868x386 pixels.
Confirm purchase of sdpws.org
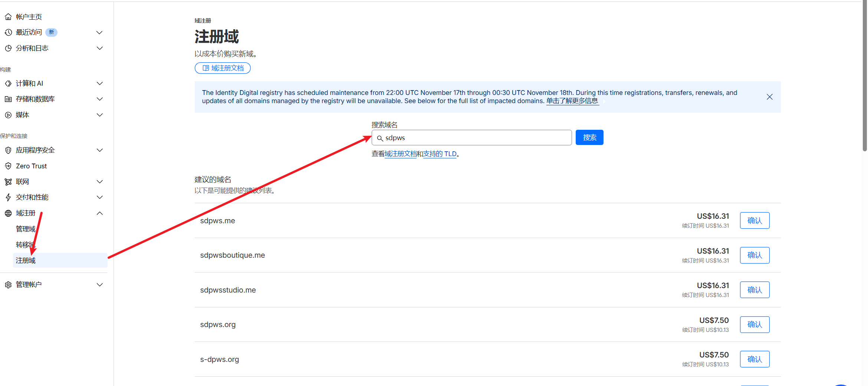[754, 324]
